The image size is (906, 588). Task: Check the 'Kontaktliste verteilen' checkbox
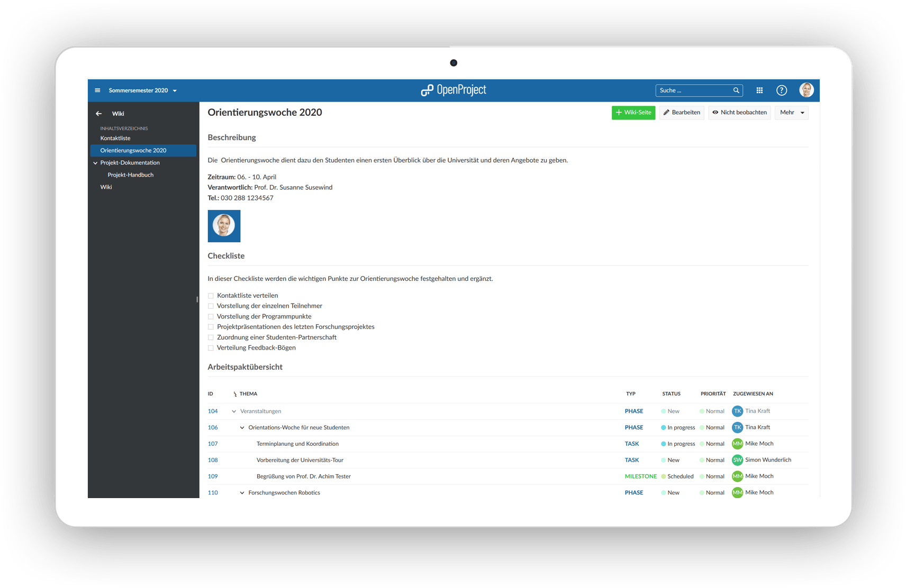[x=211, y=296]
